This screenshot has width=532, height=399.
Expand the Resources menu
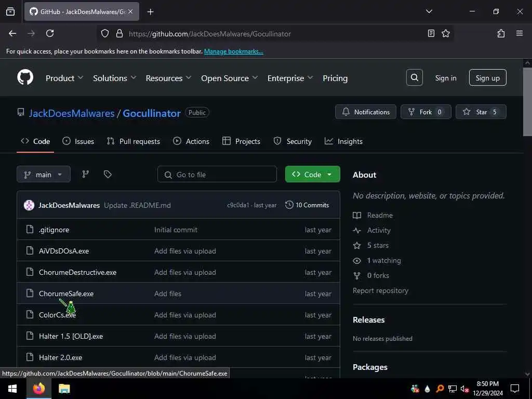click(x=169, y=78)
